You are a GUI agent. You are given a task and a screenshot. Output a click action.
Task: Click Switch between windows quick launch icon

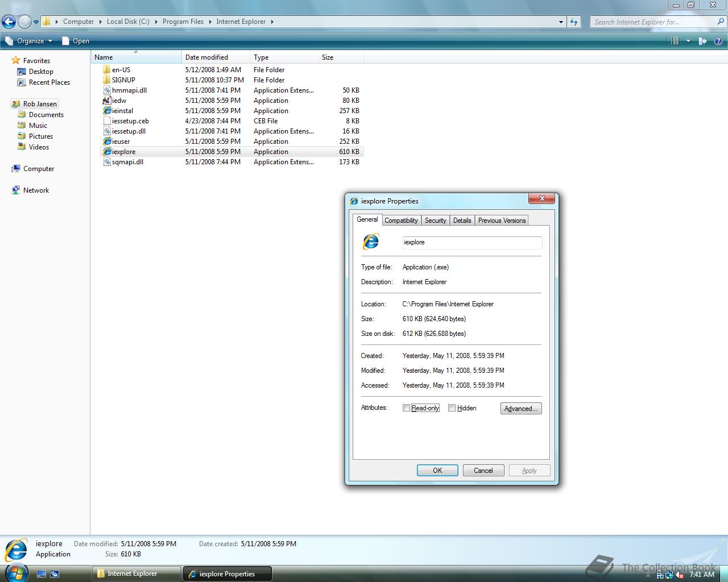pyautogui.click(x=55, y=574)
